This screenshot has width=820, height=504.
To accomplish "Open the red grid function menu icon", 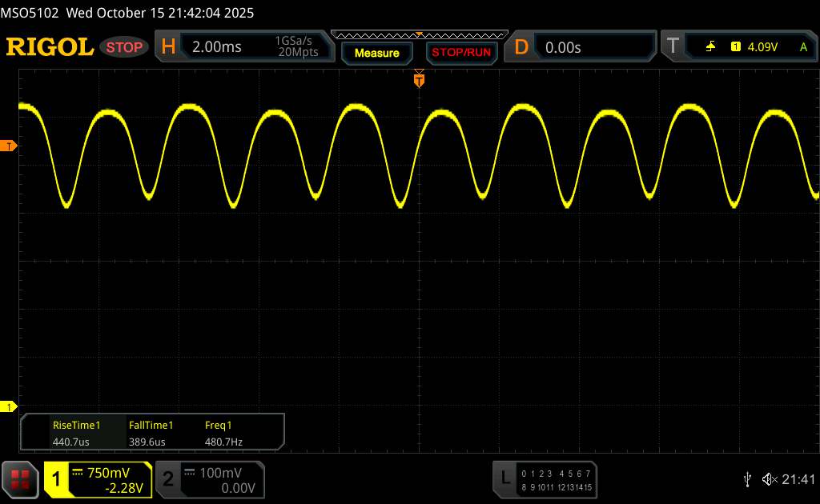I will (22, 479).
